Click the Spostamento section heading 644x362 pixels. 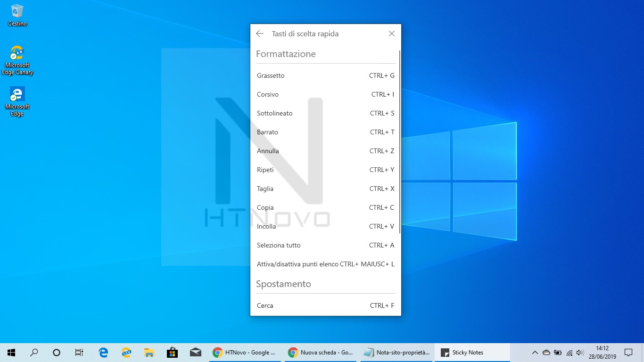click(x=283, y=284)
